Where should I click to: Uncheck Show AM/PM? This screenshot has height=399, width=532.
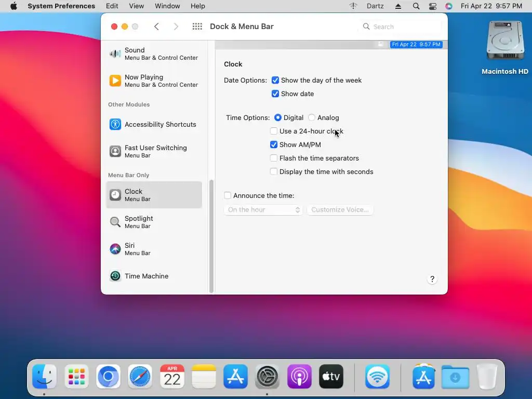coord(273,144)
